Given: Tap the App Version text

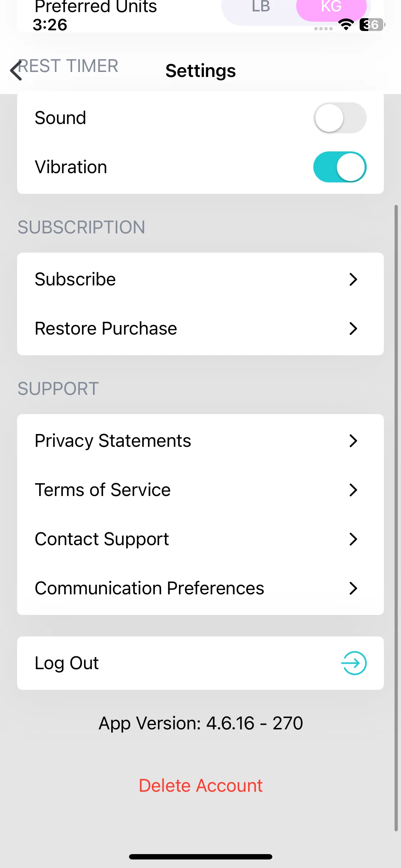Looking at the screenshot, I should tap(200, 723).
